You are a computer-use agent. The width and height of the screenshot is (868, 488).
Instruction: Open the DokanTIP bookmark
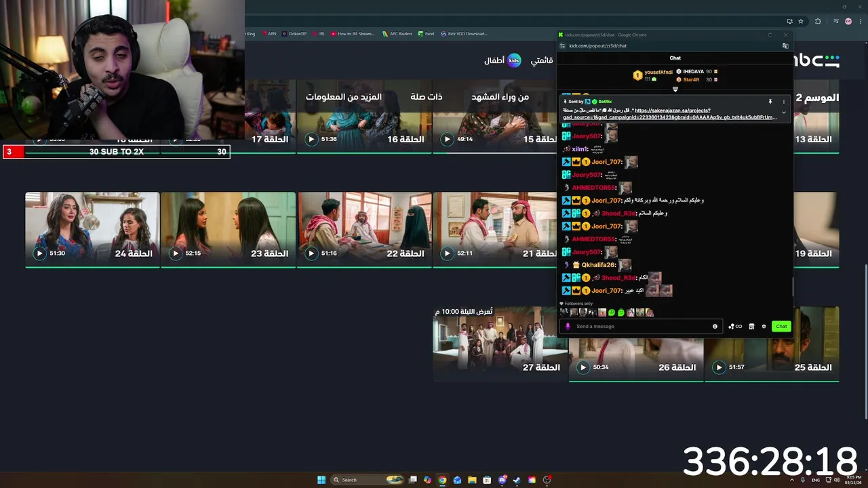tap(294, 33)
